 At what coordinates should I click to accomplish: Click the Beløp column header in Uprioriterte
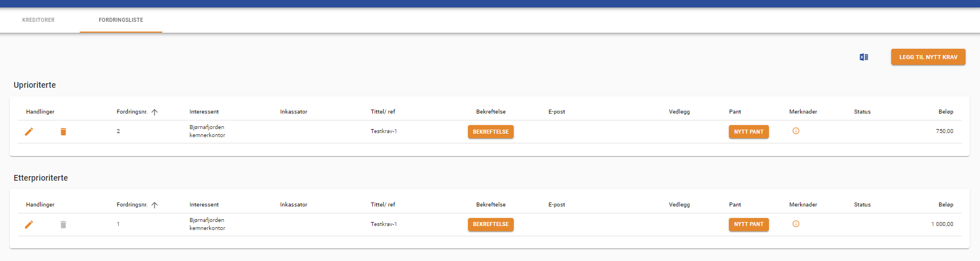click(946, 112)
